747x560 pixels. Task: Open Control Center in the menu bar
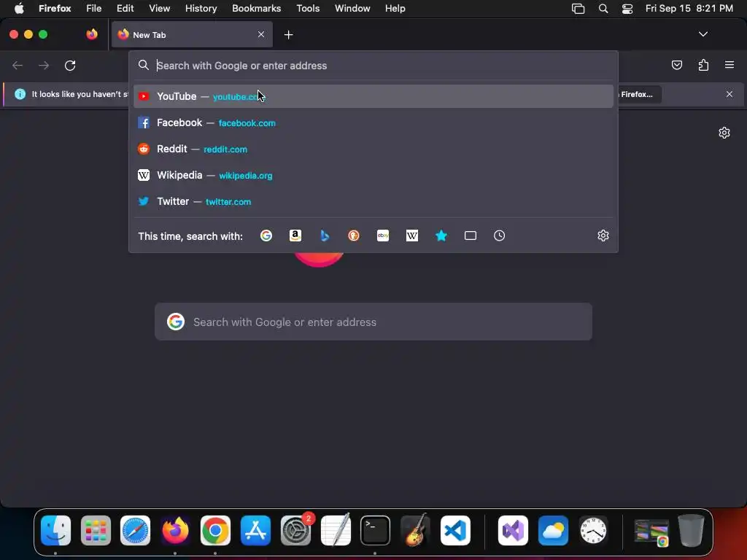pos(627,9)
